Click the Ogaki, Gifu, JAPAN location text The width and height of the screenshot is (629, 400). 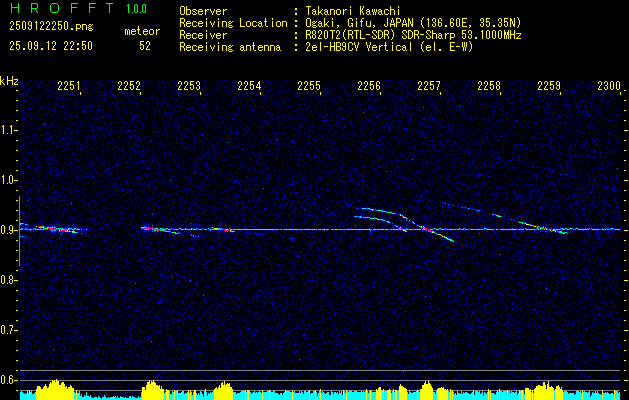[413, 23]
